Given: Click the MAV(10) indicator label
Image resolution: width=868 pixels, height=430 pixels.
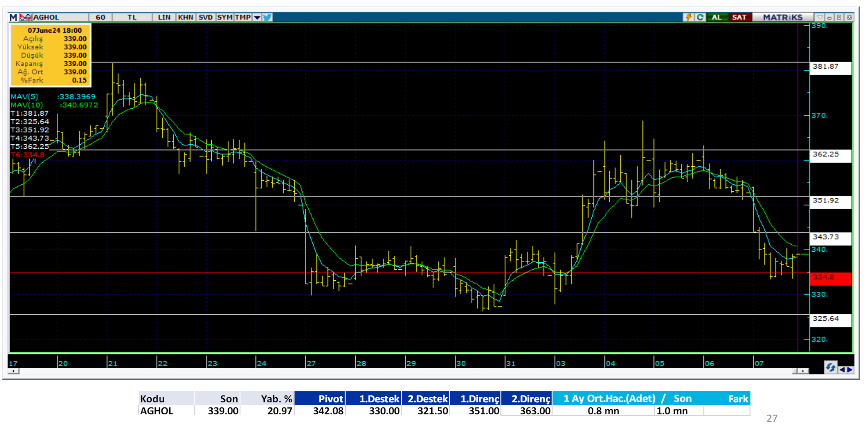Looking at the screenshot, I should (27, 105).
